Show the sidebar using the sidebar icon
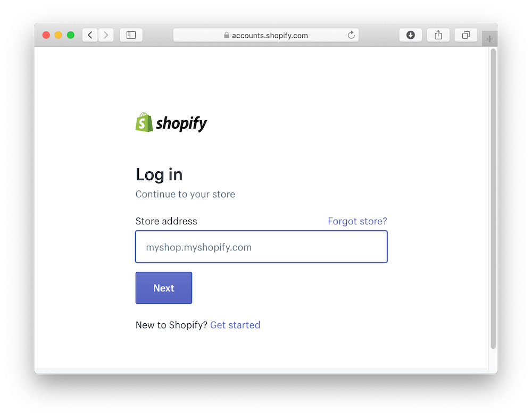Screen dimensions: 532x419 131,35
